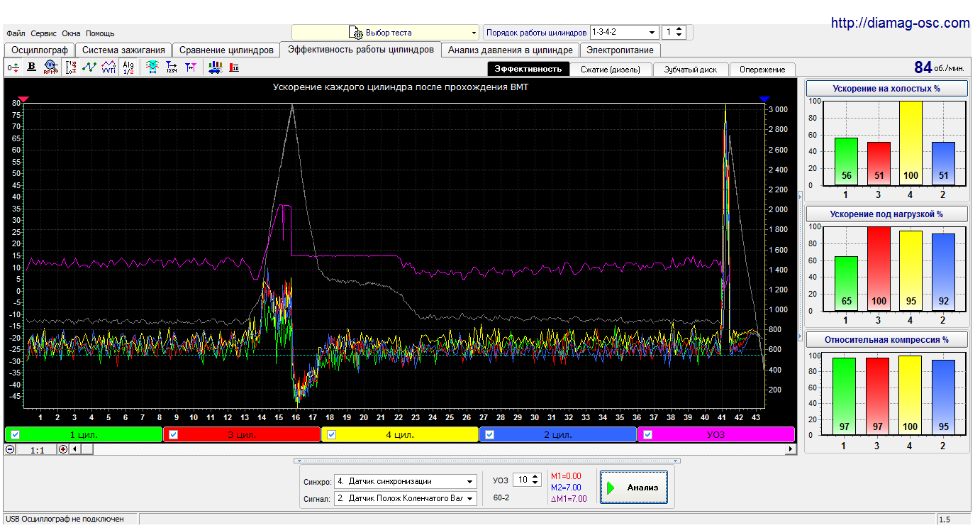The width and height of the screenshot is (980, 528).
Task: Click the Alg 1/2 algorithm icon
Action: click(128, 67)
